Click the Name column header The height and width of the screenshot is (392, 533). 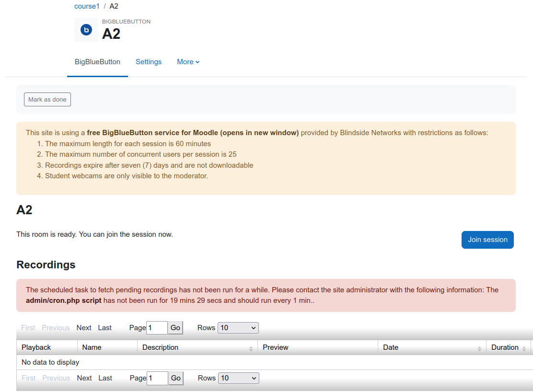(x=107, y=347)
